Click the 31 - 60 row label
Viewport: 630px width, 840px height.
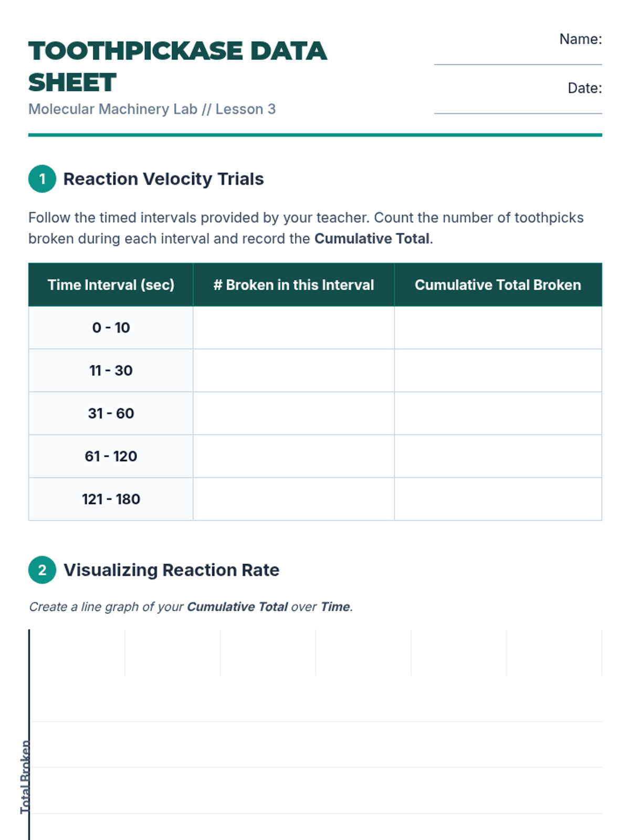111,414
